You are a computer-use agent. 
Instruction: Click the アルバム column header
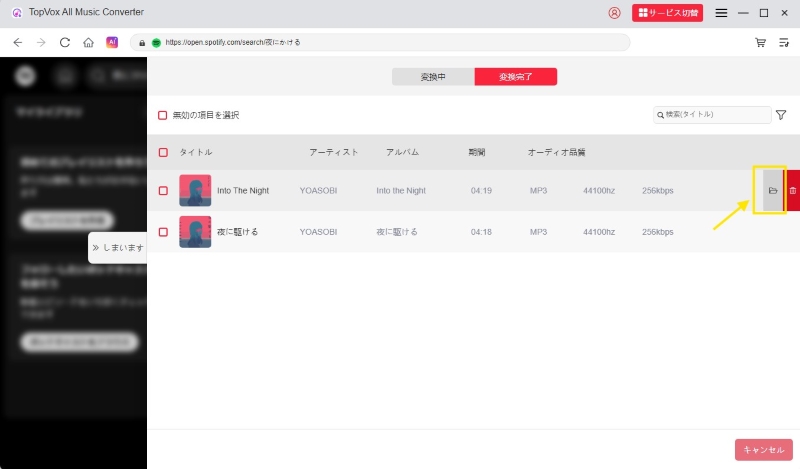(x=402, y=152)
